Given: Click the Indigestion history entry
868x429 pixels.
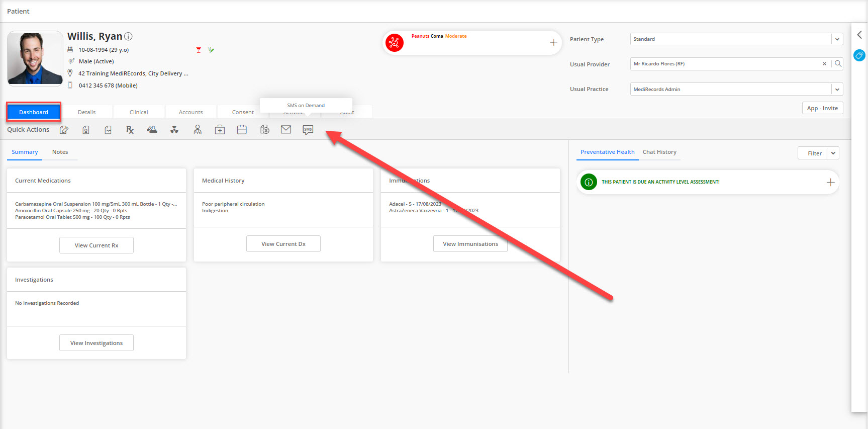Looking at the screenshot, I should tap(215, 211).
